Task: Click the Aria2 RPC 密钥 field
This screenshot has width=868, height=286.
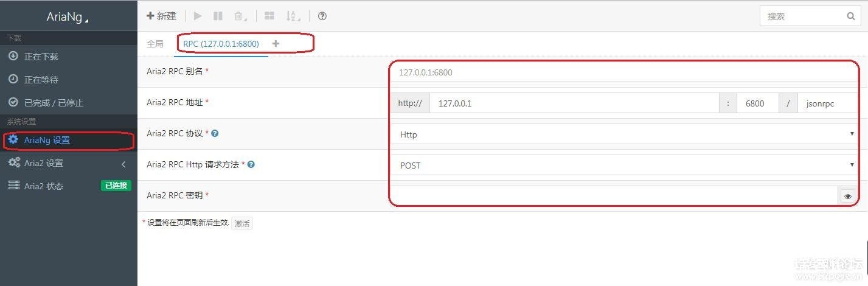Action: click(615, 196)
